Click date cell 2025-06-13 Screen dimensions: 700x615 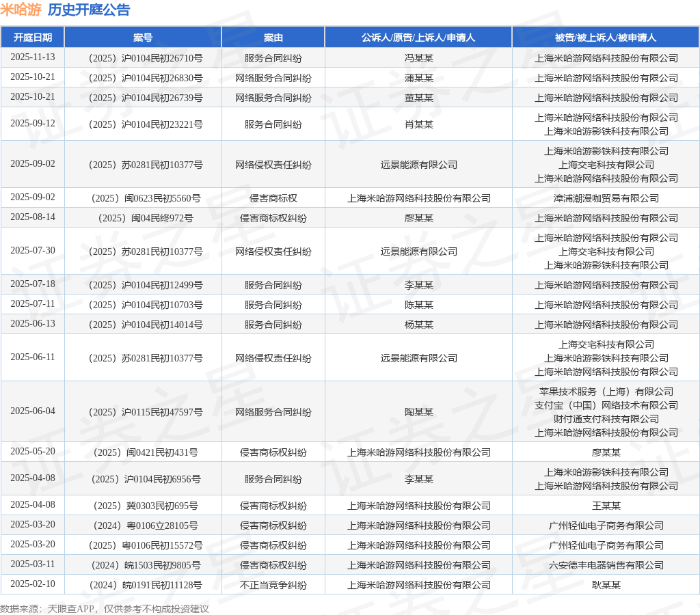[x=33, y=323]
